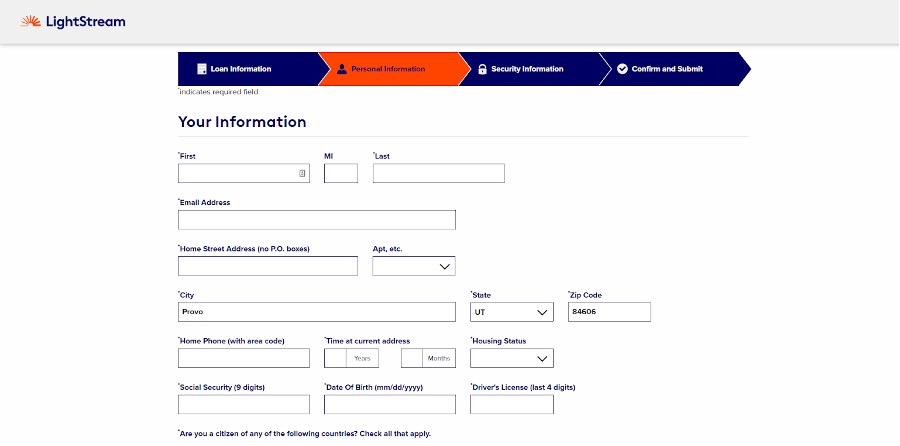The width and height of the screenshot is (900, 446).
Task: Expand the Housing Status dropdown
Action: tap(512, 358)
